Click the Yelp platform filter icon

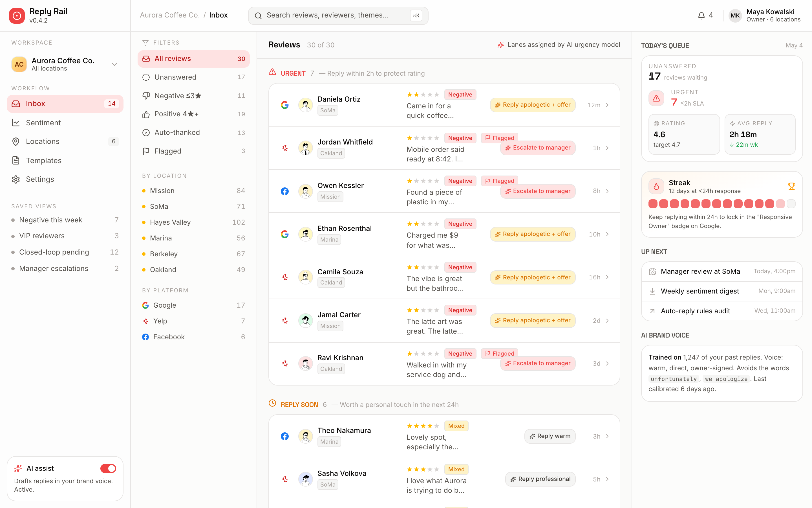pyautogui.click(x=145, y=321)
